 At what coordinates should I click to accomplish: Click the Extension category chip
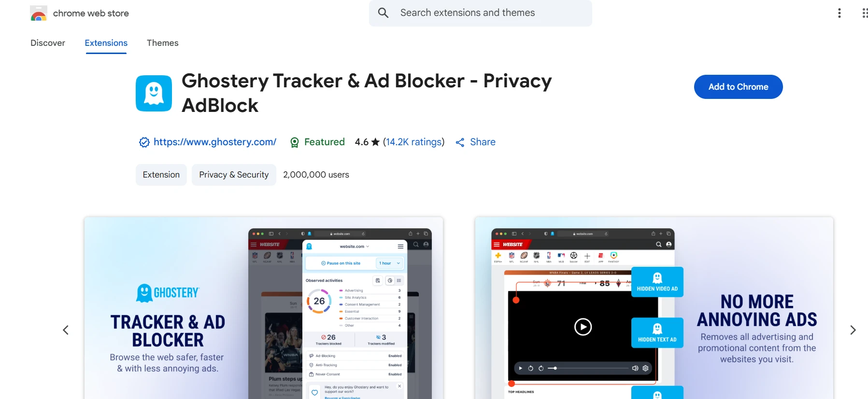161,175
